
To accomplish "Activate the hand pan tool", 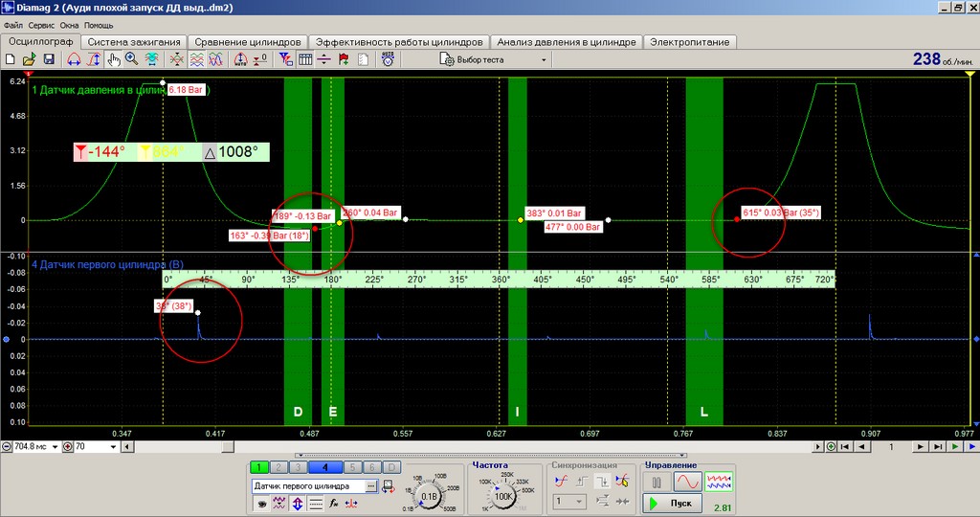I will click(113, 59).
